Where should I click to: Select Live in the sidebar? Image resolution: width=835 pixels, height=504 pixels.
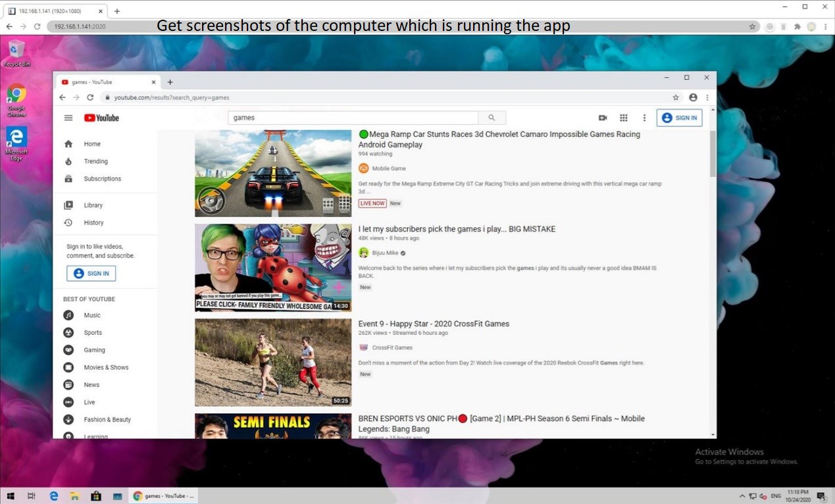(89, 402)
